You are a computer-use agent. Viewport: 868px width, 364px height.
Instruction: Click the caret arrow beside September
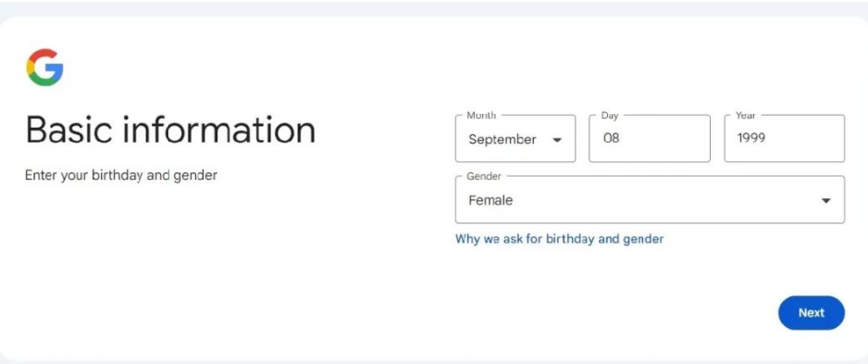pos(557,140)
